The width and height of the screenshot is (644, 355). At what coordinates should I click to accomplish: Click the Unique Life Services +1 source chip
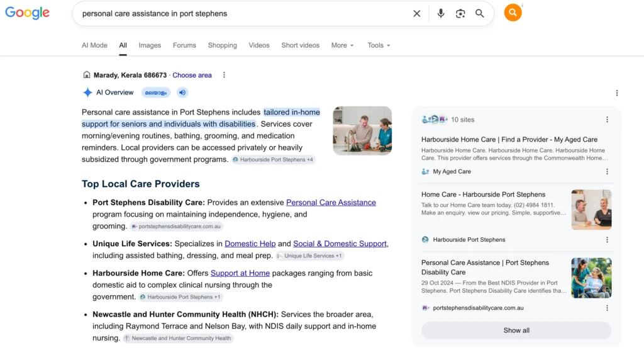point(310,256)
